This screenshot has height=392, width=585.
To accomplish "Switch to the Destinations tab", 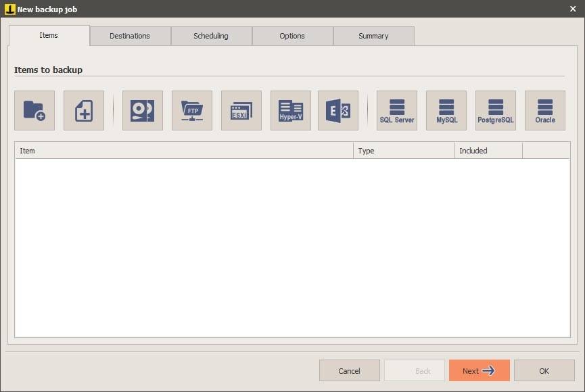I will coord(130,36).
